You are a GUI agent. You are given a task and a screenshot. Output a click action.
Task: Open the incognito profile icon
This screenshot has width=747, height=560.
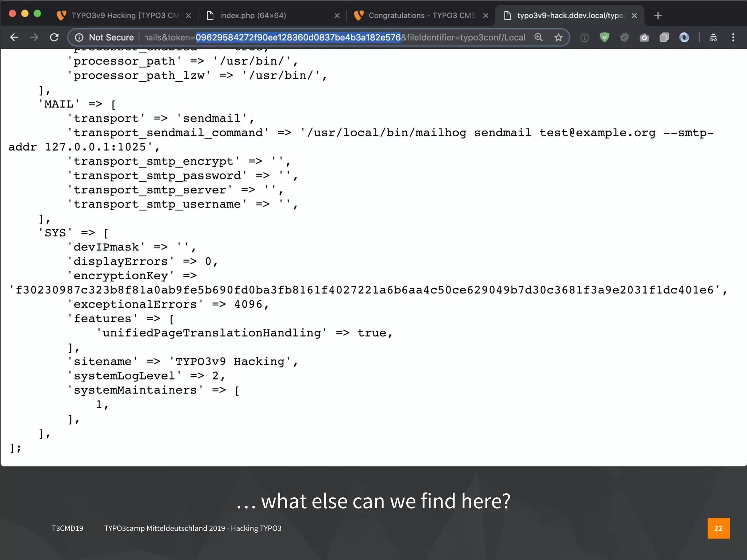point(713,37)
